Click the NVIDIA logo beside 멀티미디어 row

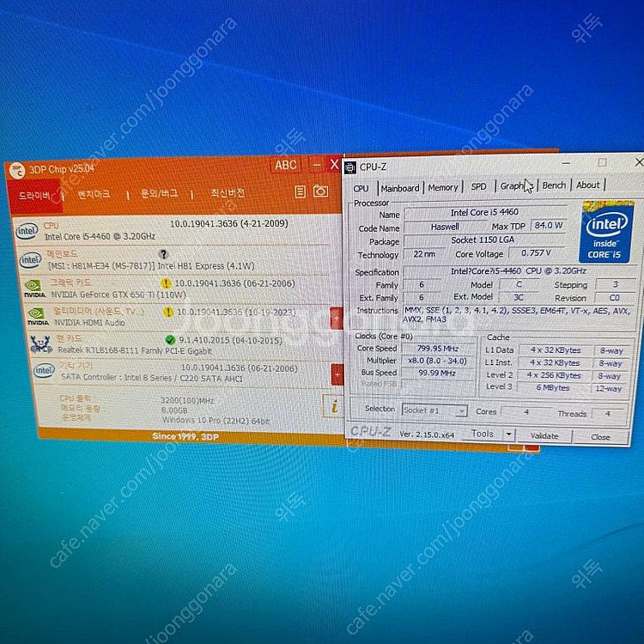pos(38,316)
